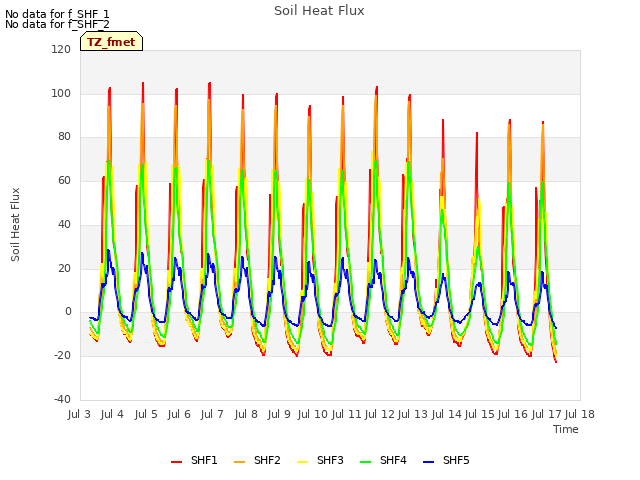
Task: Select the SHF2 legend entry
Action: [257, 460]
